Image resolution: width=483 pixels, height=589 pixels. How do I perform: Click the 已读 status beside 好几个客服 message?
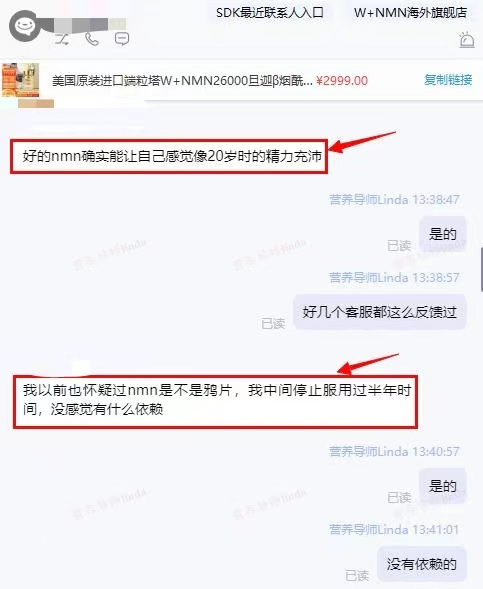tap(273, 323)
